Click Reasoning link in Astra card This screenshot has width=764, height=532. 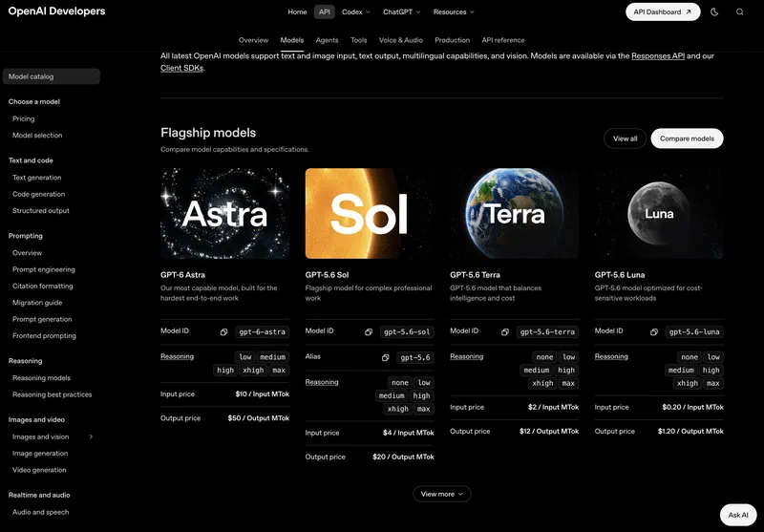click(178, 356)
